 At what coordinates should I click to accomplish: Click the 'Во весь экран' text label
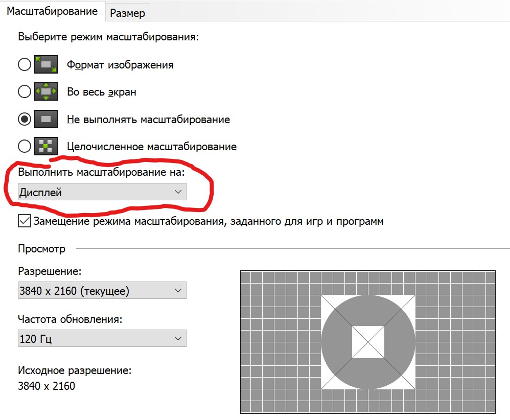click(102, 92)
